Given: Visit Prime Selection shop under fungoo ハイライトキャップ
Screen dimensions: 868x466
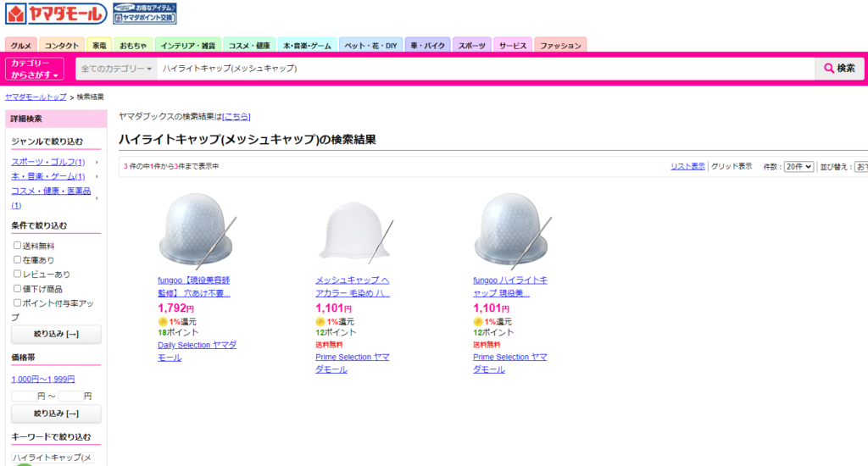Looking at the screenshot, I should [510, 363].
